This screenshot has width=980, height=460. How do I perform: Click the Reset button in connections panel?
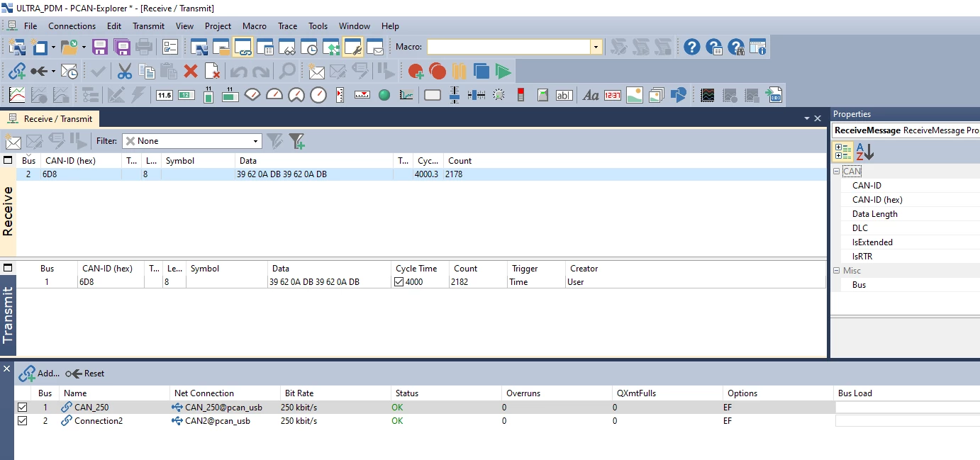[x=85, y=374]
